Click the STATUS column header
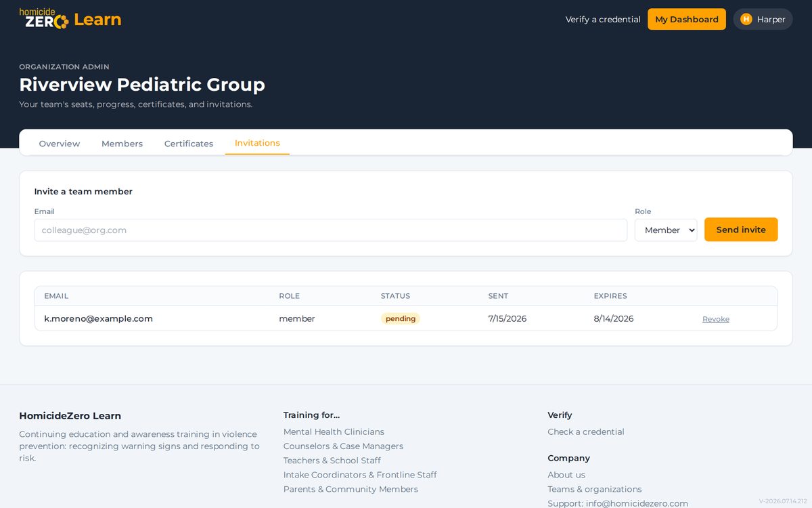812x508 pixels. 395,296
